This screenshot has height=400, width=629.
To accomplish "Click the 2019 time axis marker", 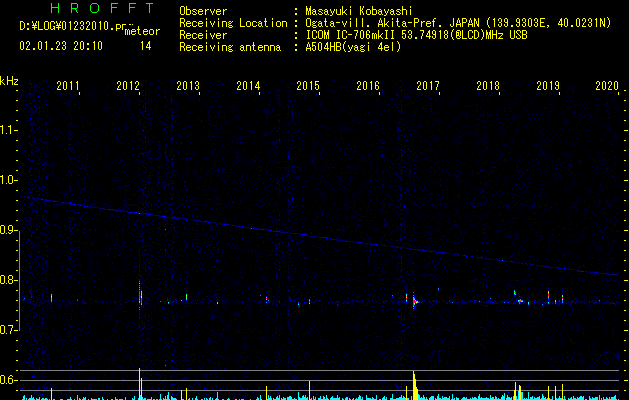I will pos(548,85).
